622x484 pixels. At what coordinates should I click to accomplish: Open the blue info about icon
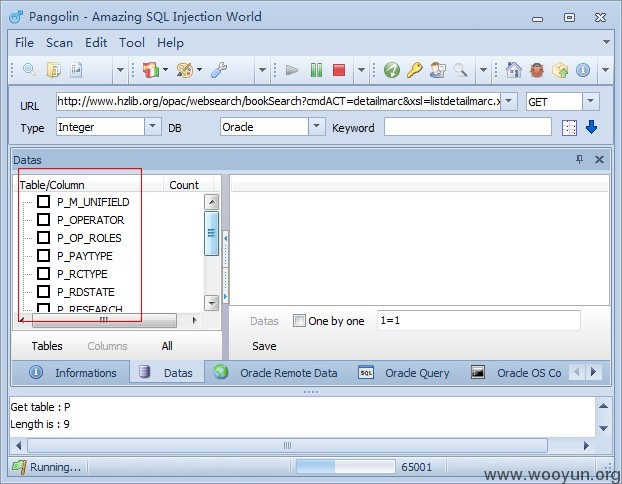point(583,70)
